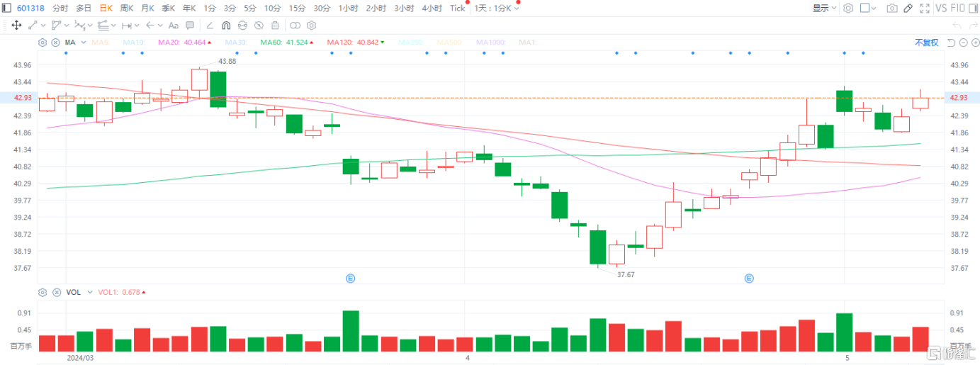Toggle the right sidebar panel icon

[973, 9]
